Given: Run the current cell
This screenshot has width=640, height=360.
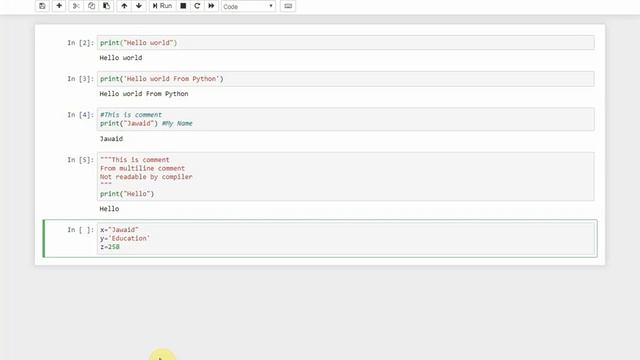Looking at the screenshot, I should [162, 6].
